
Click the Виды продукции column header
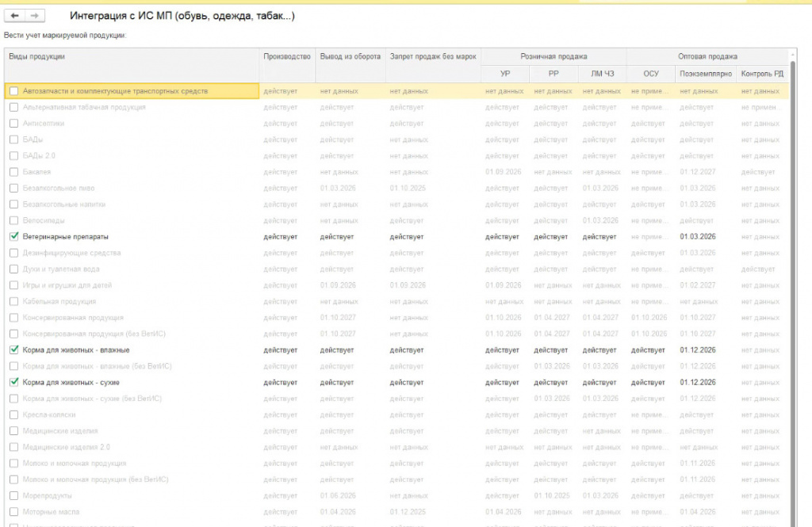tap(132, 65)
